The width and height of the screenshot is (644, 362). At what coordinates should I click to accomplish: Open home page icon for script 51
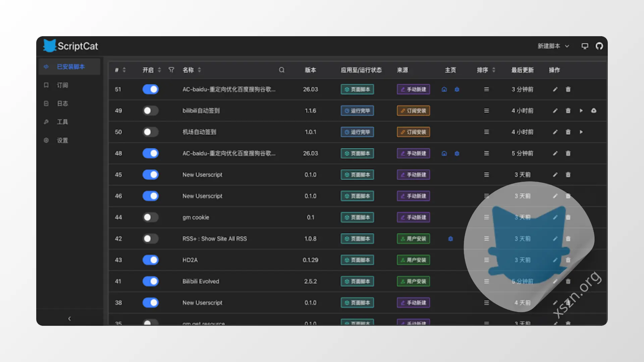[x=444, y=89]
